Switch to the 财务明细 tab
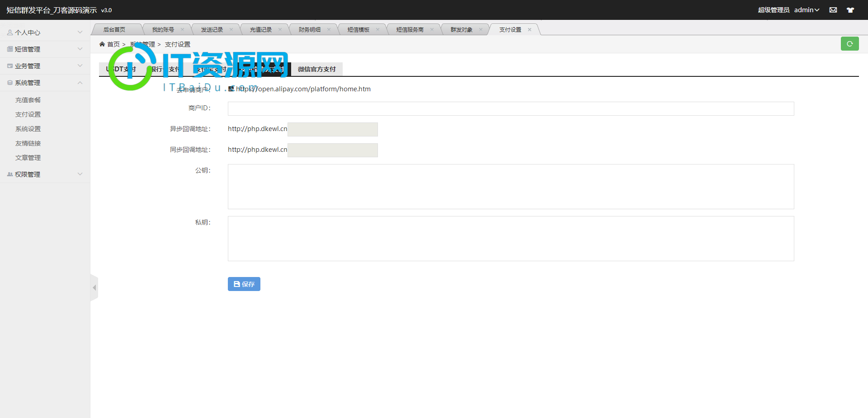Image resolution: width=868 pixels, height=418 pixels. (x=310, y=29)
